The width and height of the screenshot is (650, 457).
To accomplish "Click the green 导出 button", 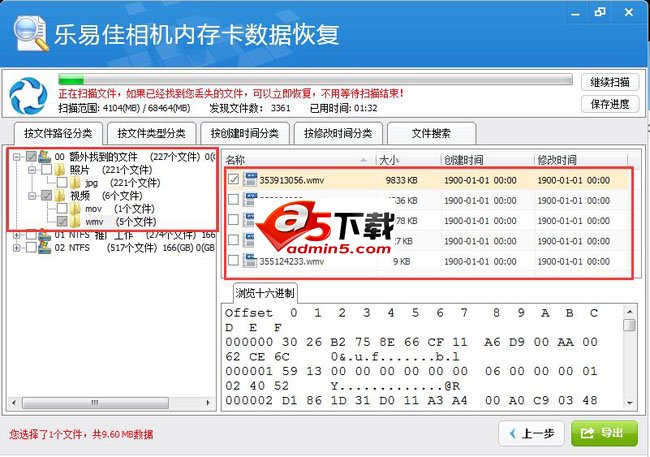I will point(604,433).
